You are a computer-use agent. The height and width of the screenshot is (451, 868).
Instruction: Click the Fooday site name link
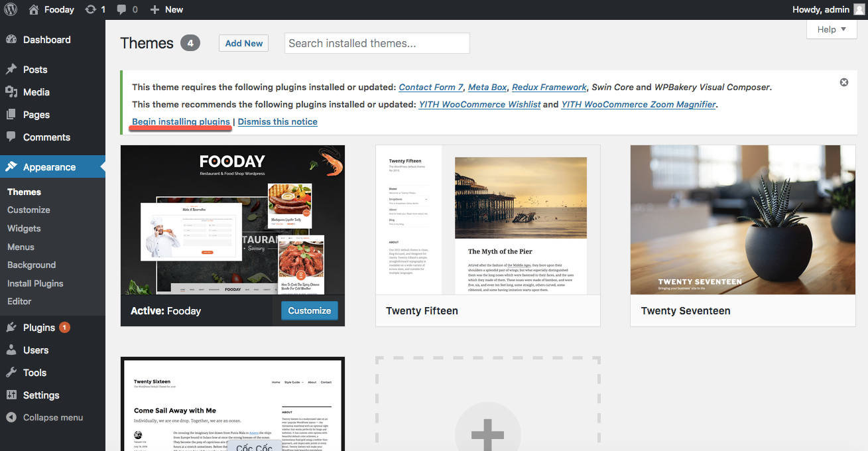pos(59,9)
